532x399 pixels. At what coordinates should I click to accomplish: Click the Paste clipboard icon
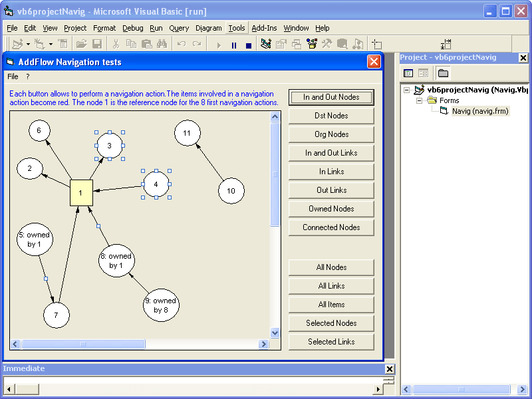146,44
